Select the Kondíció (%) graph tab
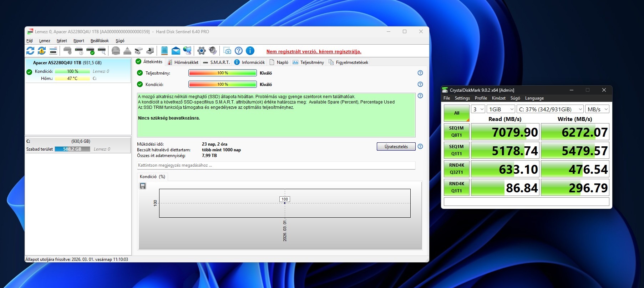Viewport: 644px width, 288px height. tap(152, 177)
